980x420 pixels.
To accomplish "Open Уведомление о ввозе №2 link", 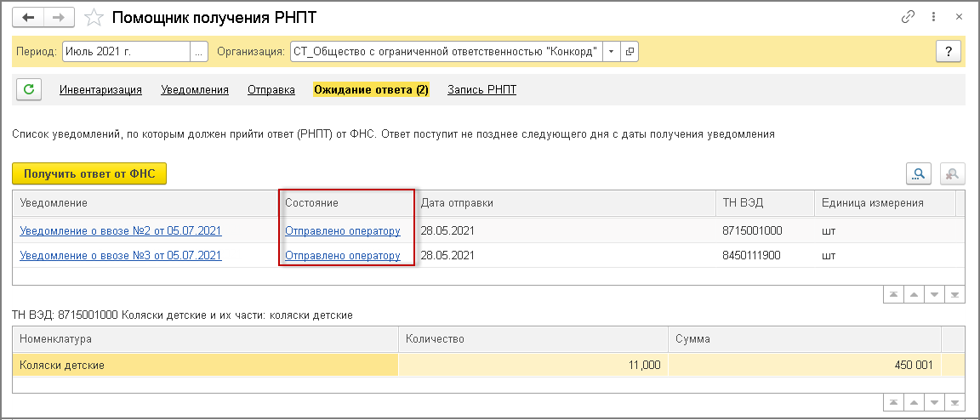I will pos(120,230).
